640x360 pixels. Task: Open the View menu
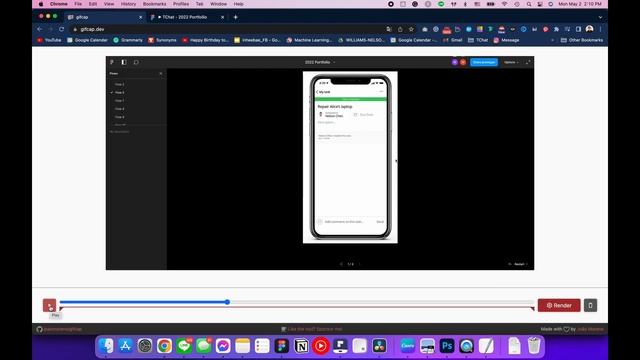tap(109, 4)
